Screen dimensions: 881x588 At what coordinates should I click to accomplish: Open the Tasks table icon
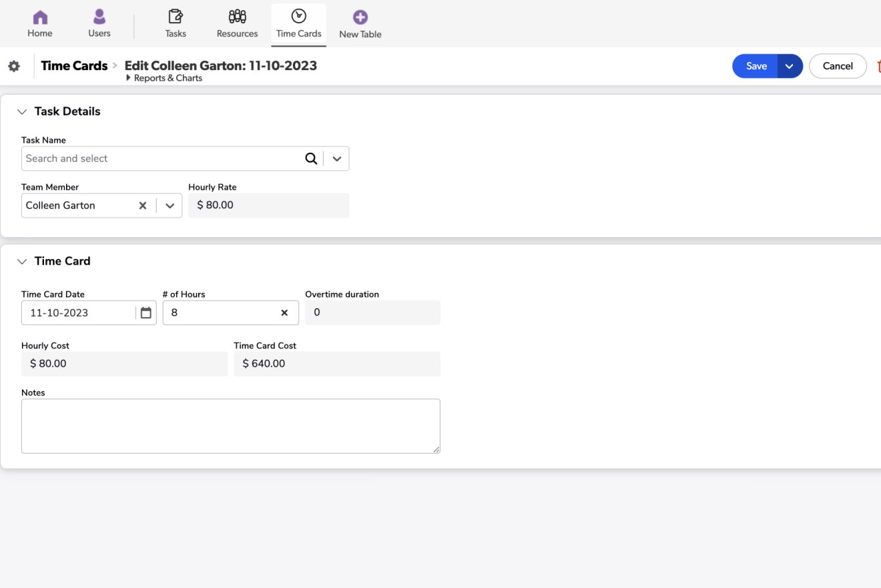176,17
